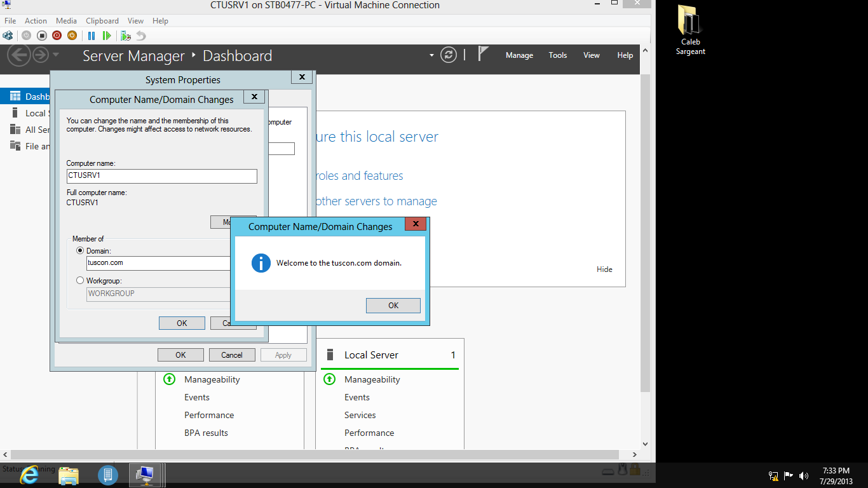Go back with Server Manager's back arrow
The image size is (868, 488).
19,55
